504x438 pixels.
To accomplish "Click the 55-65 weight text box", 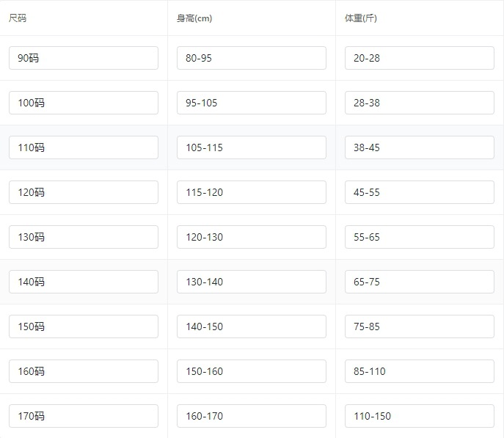I will [x=420, y=237].
